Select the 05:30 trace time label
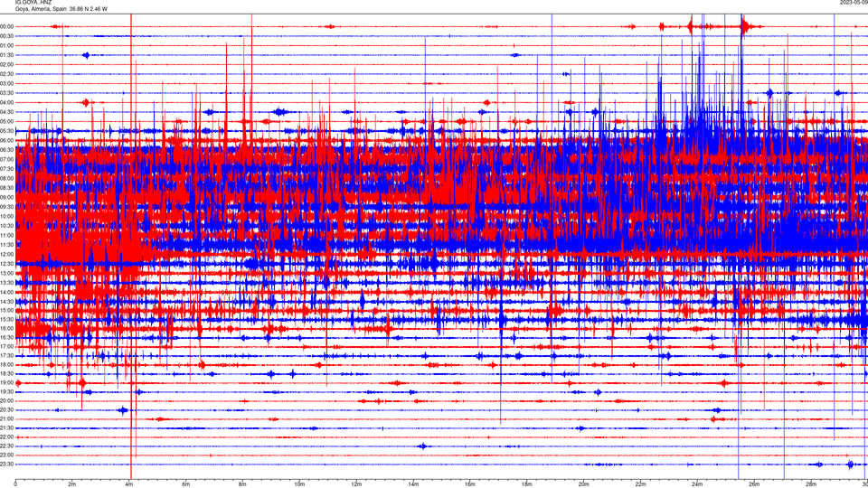The width and height of the screenshot is (868, 488). (x=7, y=130)
